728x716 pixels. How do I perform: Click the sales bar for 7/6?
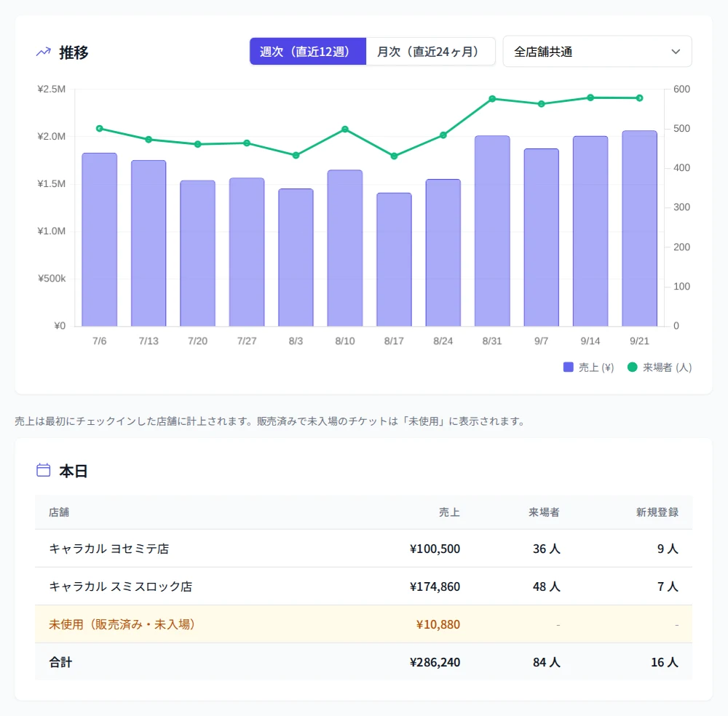click(99, 239)
